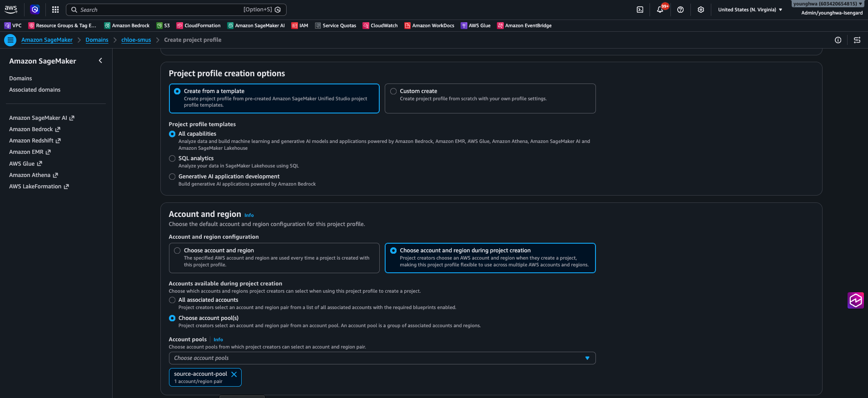Remove source-account-pool from selected pools

[234, 374]
